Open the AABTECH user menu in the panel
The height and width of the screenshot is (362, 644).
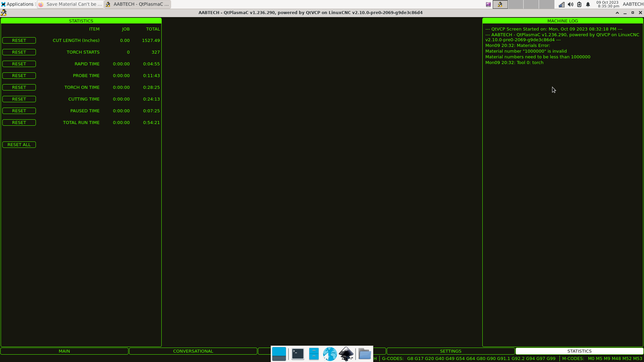633,4
